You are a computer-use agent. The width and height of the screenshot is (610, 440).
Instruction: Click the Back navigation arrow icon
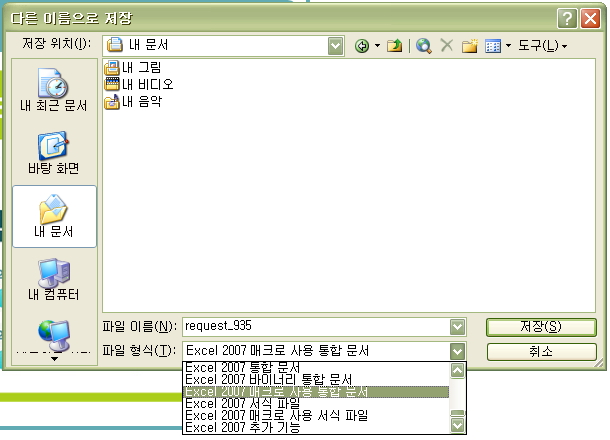click(362, 46)
